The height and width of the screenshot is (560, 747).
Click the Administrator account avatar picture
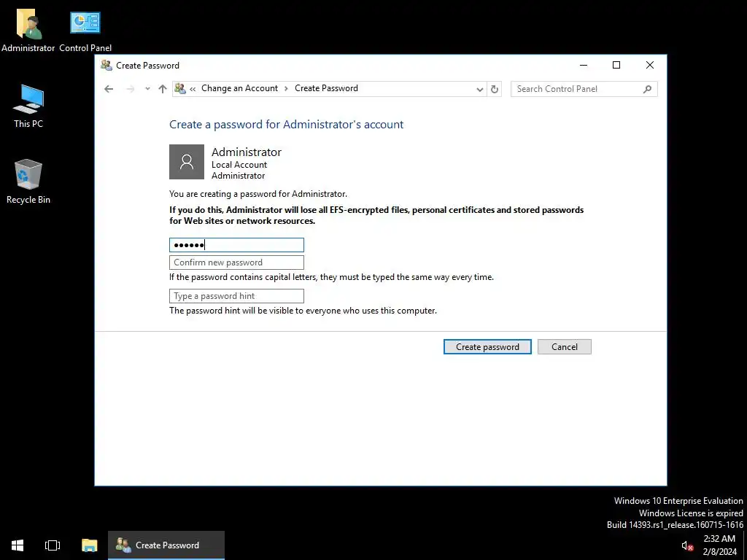187,162
